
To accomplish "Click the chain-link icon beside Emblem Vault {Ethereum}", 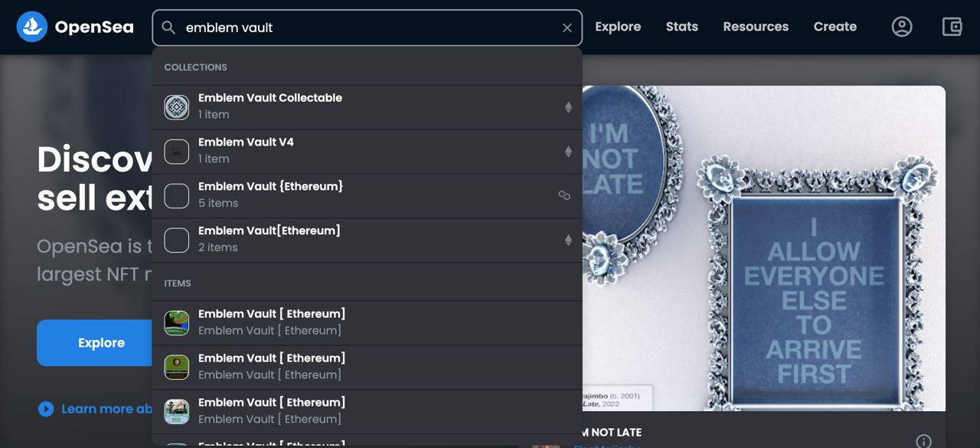I will (x=564, y=196).
